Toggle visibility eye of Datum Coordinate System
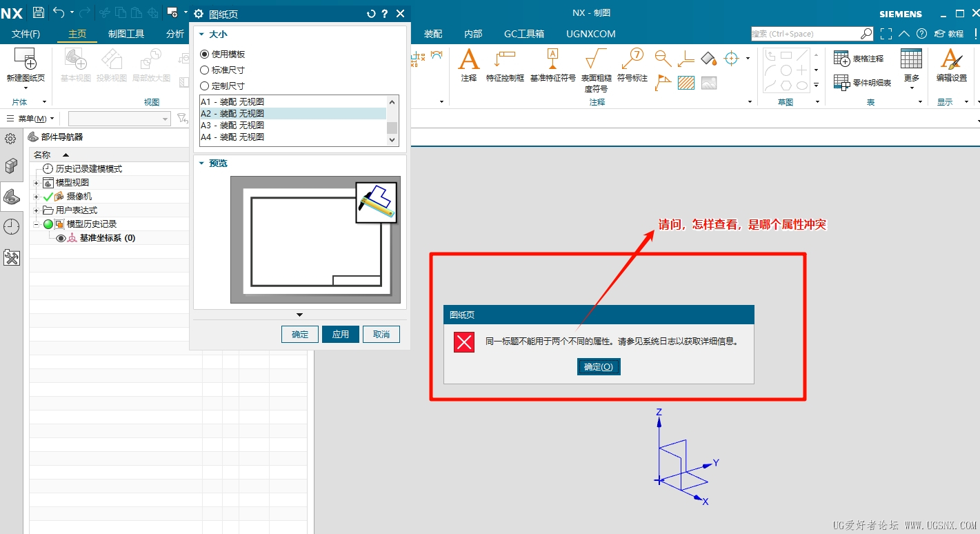The width and height of the screenshot is (980, 534). pyautogui.click(x=61, y=238)
